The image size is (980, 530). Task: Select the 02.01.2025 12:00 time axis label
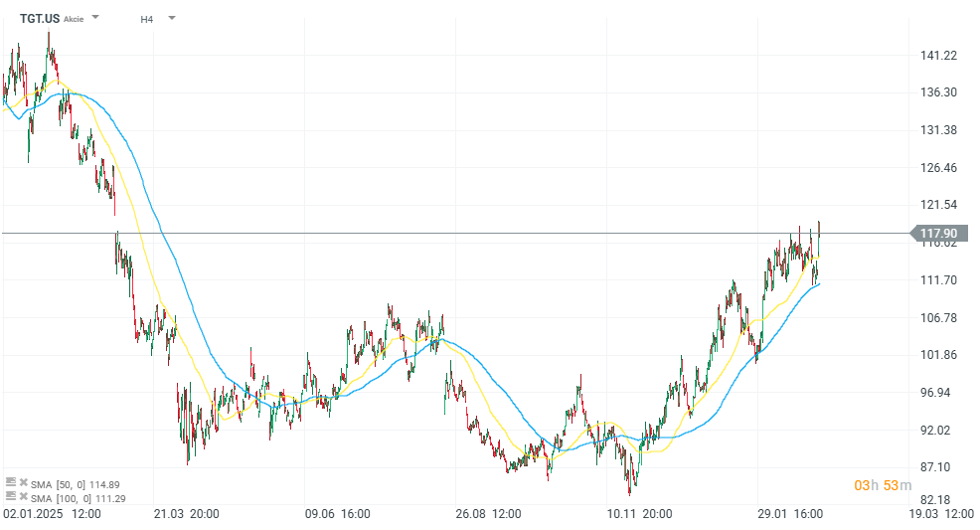(x=53, y=514)
